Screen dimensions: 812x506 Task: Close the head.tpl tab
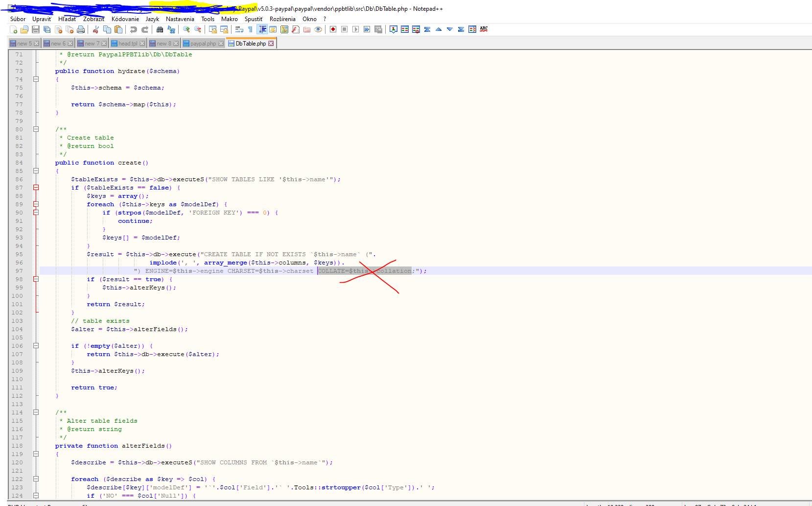click(142, 44)
